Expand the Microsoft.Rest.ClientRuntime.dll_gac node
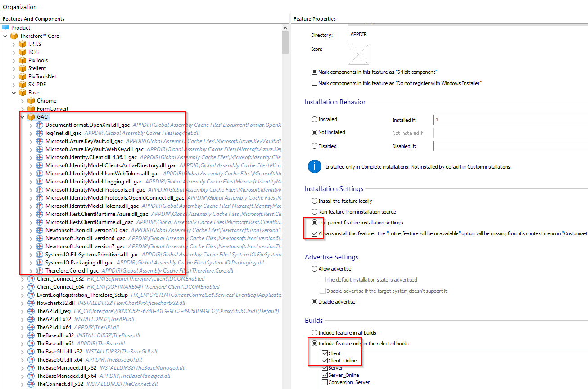Image resolution: width=588 pixels, height=389 pixels. tap(31, 222)
